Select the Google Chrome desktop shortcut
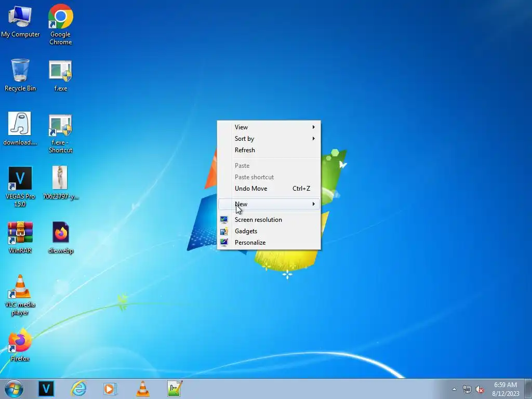Viewport: 532px width, 399px height. (60, 24)
